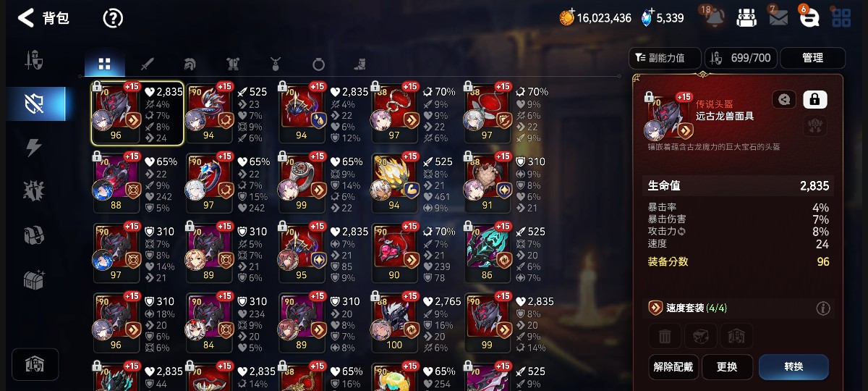The width and height of the screenshot is (868, 391).
Task: Open the notification bell icon
Action: click(714, 17)
